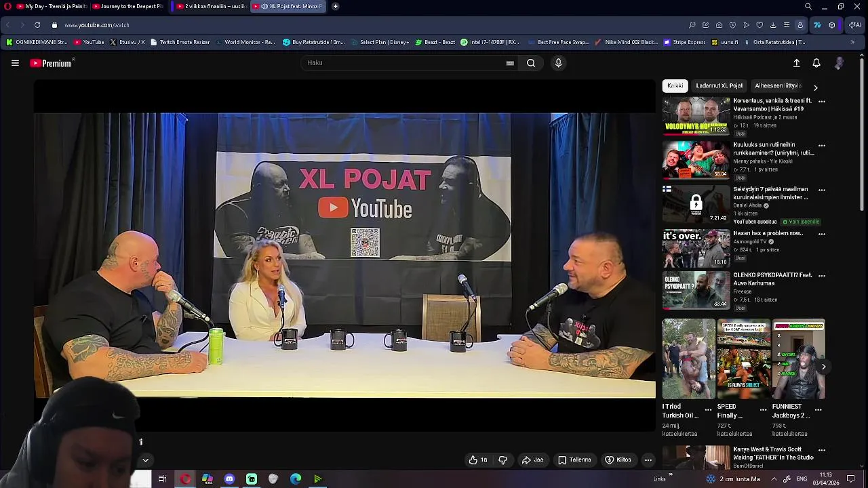Open I Tried Turkish Oil Short
The height and width of the screenshot is (488, 868).
pos(688,359)
